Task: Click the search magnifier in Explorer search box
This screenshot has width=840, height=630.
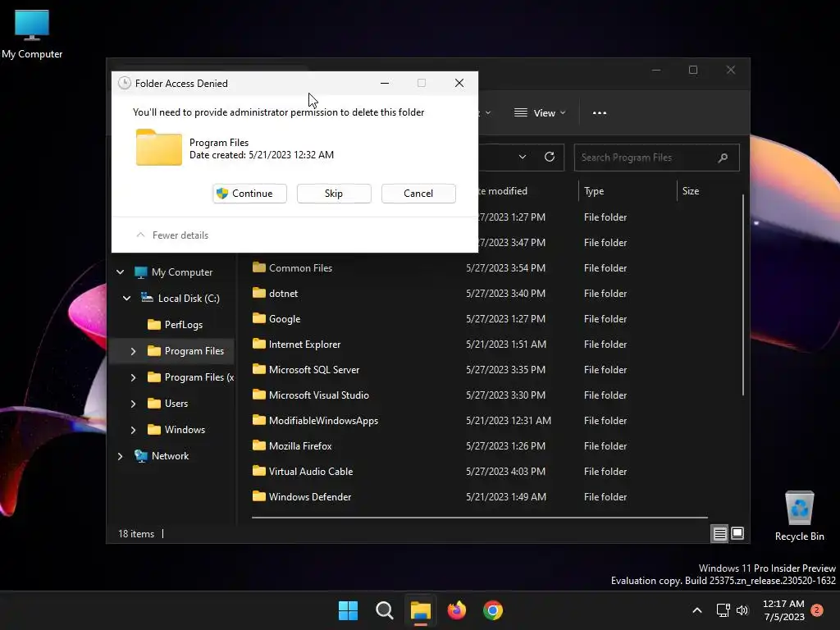Action: [x=723, y=157]
